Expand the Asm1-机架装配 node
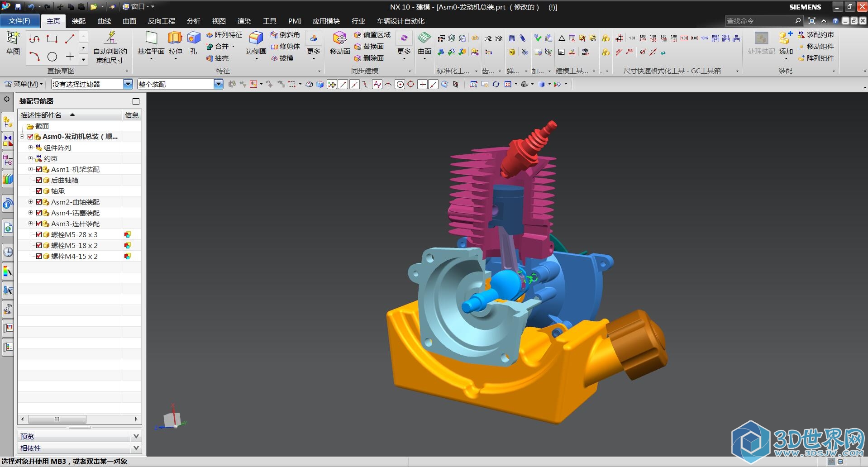 [30, 169]
